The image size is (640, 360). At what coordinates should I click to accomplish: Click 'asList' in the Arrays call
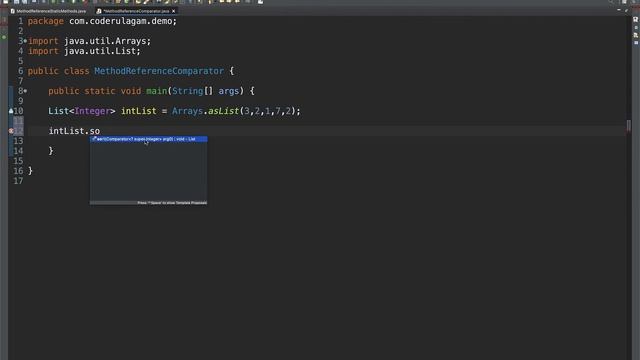tap(223, 111)
